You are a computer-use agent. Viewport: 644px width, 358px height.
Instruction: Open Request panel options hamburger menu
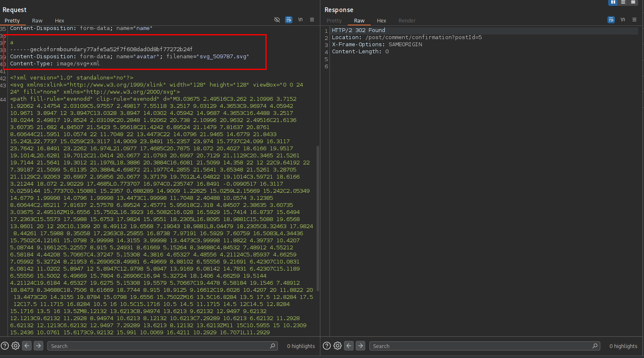pos(312,20)
